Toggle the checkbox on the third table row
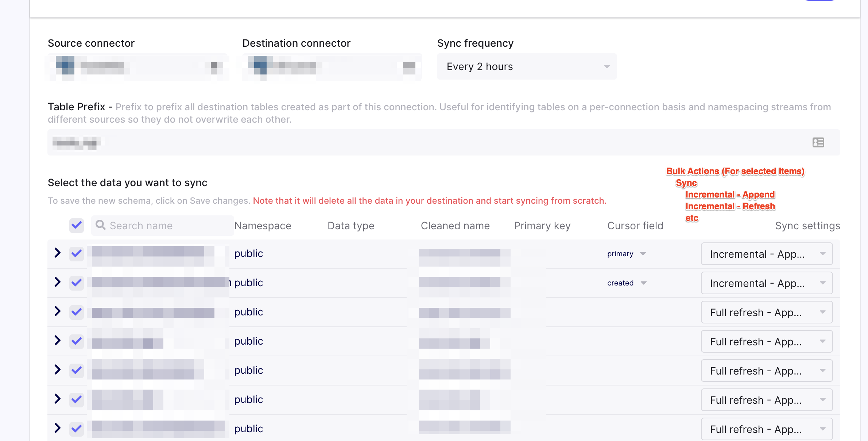Image resolution: width=868 pixels, height=441 pixels. click(76, 312)
